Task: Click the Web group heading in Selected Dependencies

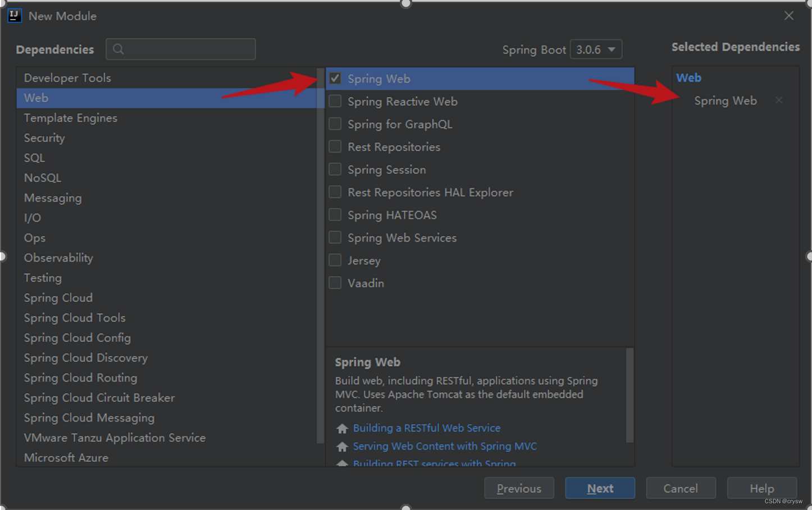Action: pyautogui.click(x=688, y=78)
